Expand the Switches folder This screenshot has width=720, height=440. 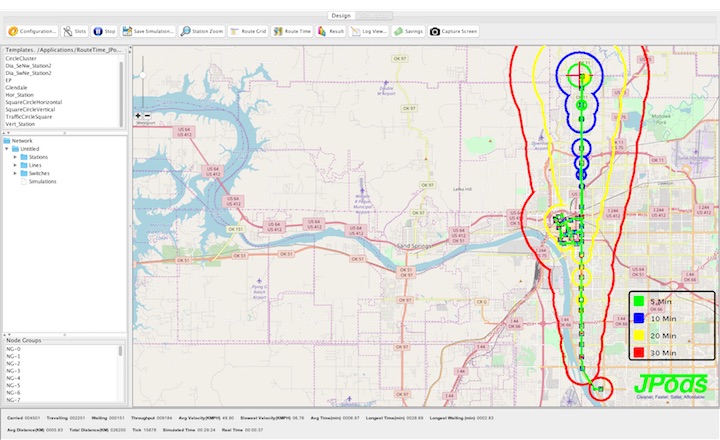tap(16, 173)
